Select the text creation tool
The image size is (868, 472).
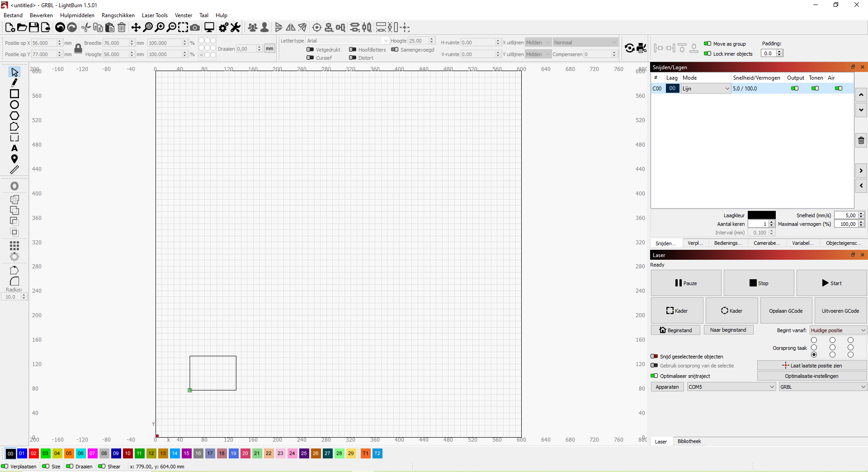pos(14,148)
